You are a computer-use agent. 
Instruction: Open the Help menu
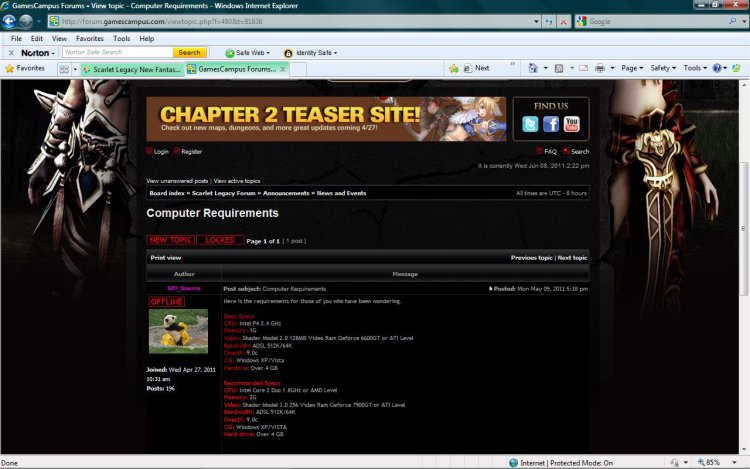coord(147,39)
